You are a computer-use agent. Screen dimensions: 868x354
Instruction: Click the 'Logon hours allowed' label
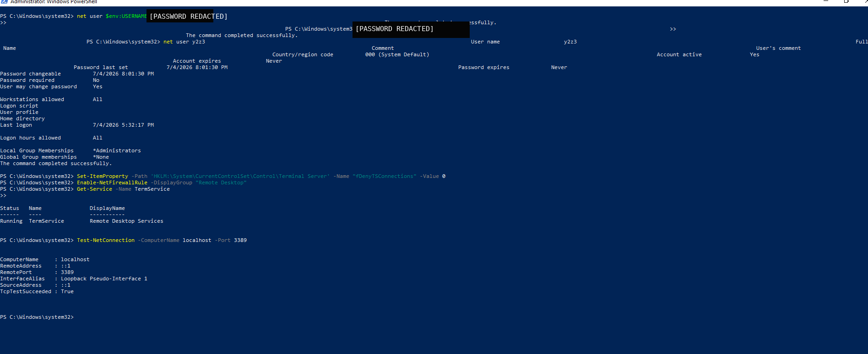(30, 138)
